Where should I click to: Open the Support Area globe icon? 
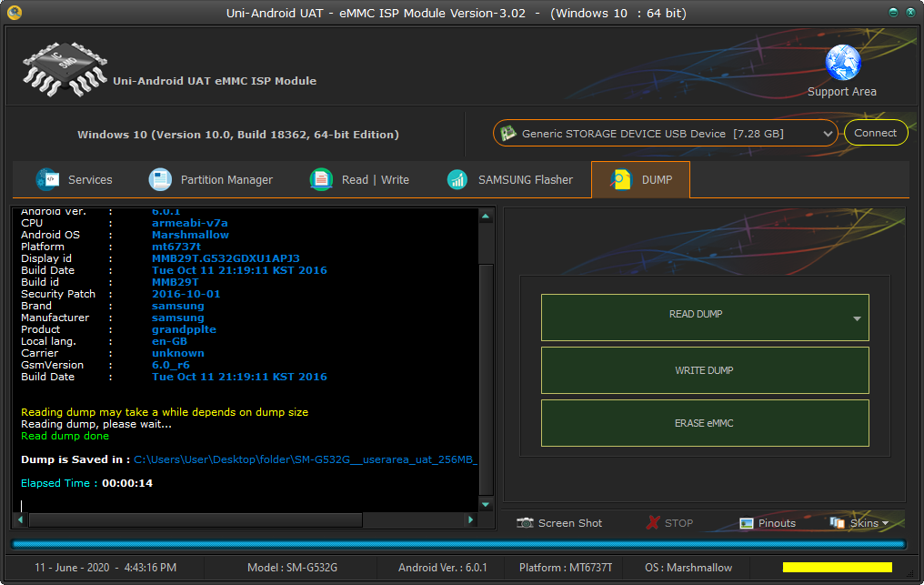(x=843, y=63)
